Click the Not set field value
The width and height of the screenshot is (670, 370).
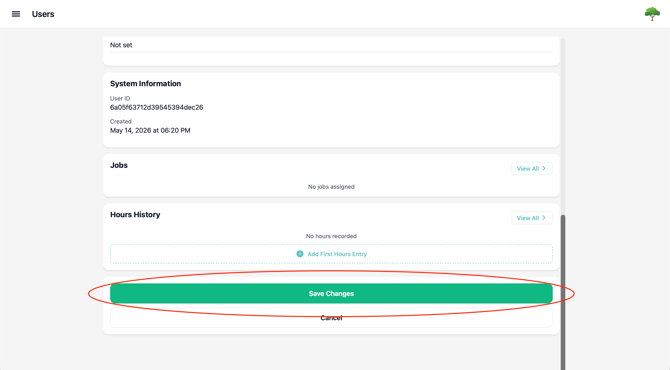(121, 45)
